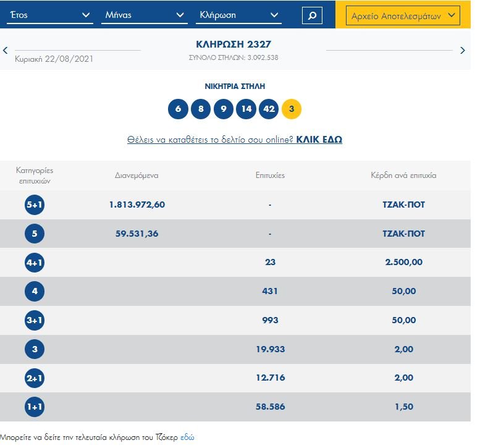This screenshot has height=448, width=488.
Task: Click the winning number 14 ball
Action: (x=246, y=109)
